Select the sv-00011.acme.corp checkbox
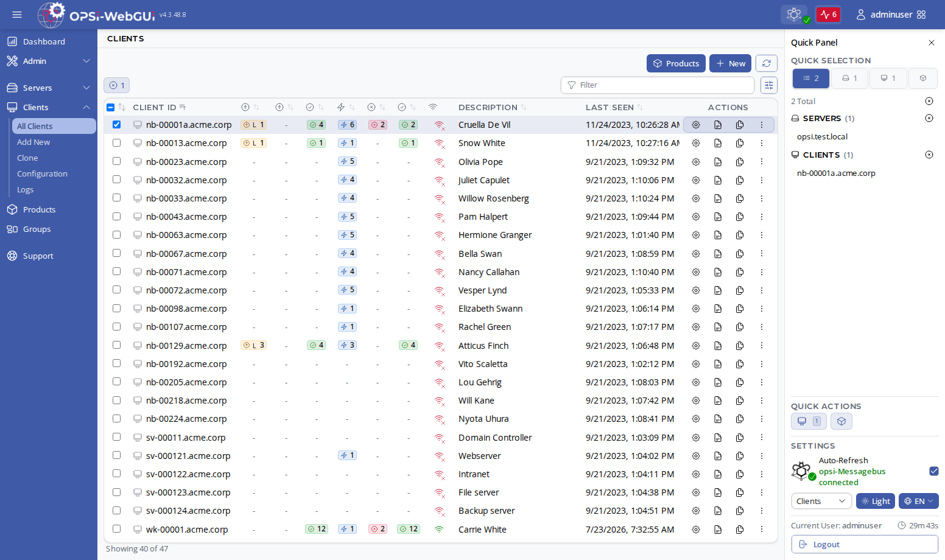Screen dimensions: 945x560 116,437
